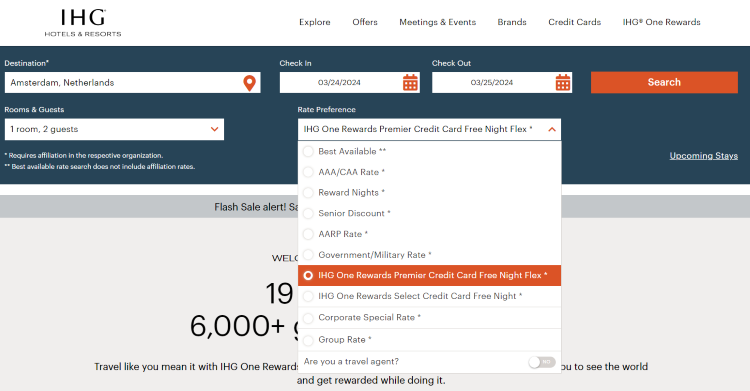Image resolution: width=750 pixels, height=391 pixels.
Task: Click the destination map pin icon
Action: tap(249, 83)
